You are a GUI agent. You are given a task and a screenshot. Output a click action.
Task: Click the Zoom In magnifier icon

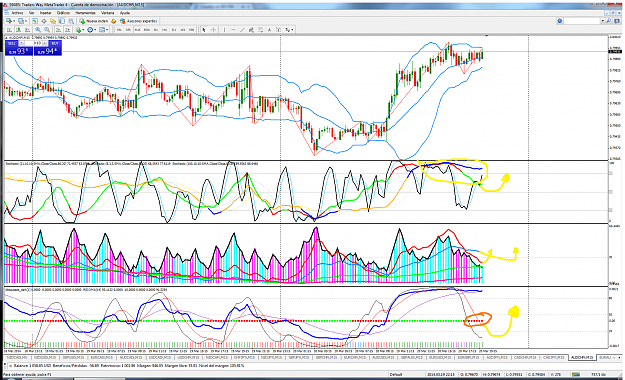click(x=38, y=30)
